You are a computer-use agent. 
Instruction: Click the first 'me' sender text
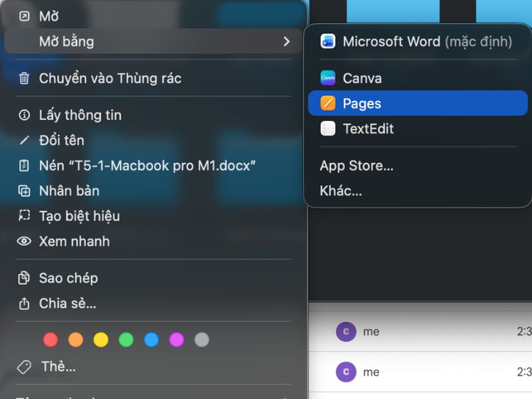371,331
